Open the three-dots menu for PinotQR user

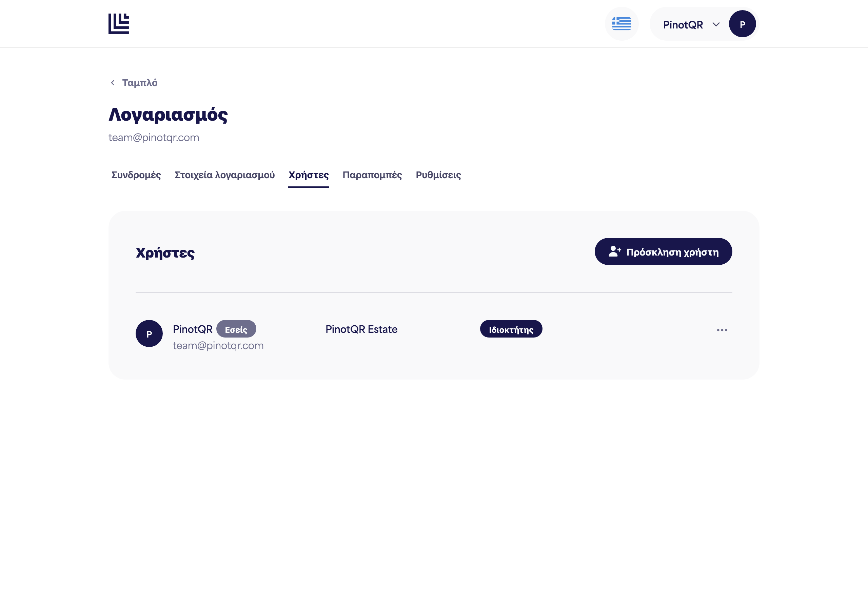(x=722, y=330)
